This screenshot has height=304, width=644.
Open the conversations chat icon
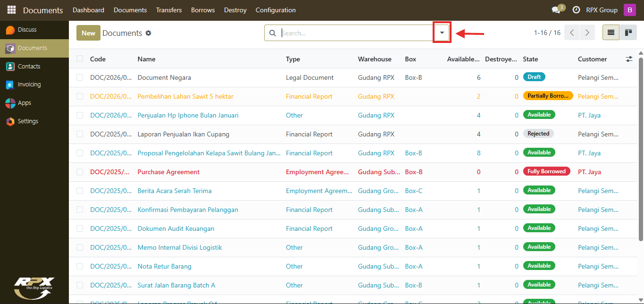[x=556, y=10]
